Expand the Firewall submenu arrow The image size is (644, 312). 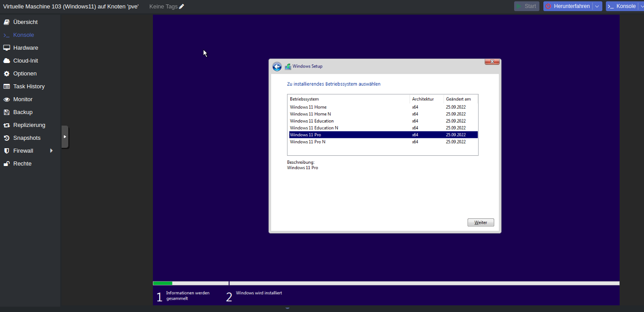pos(51,151)
